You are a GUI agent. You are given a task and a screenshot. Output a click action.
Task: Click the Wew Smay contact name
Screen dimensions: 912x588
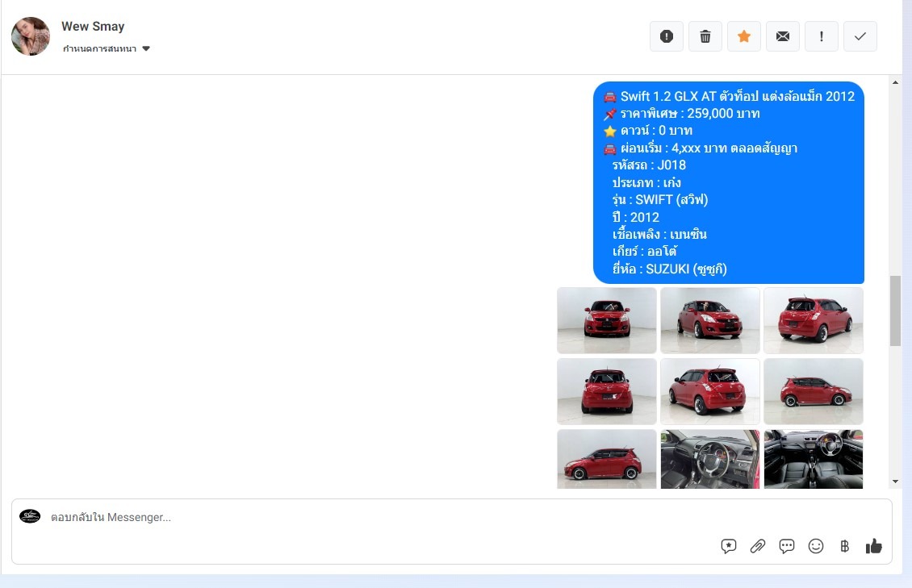tap(93, 26)
